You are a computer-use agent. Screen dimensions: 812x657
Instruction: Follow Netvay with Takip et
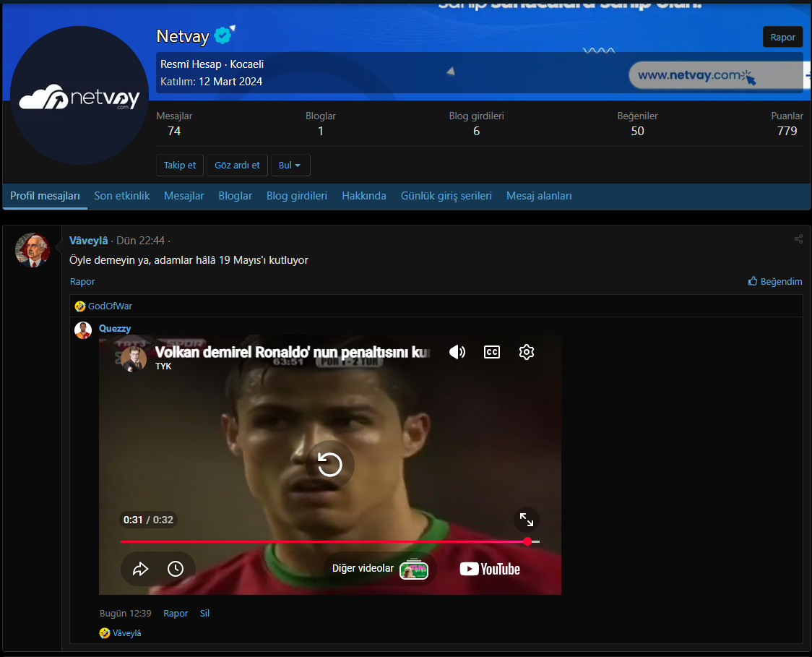pos(180,166)
